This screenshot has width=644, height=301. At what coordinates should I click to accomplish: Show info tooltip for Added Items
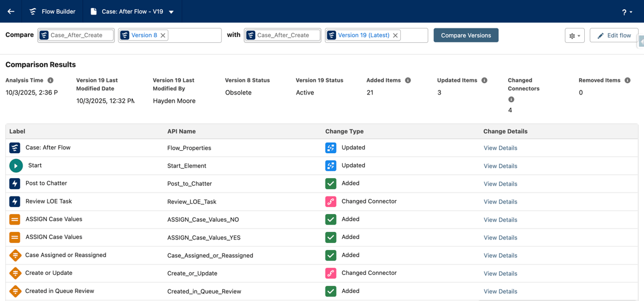coord(408,81)
